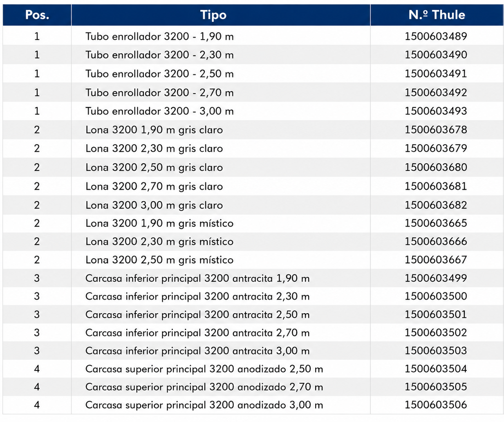Click part number 1500603667

tap(436, 260)
